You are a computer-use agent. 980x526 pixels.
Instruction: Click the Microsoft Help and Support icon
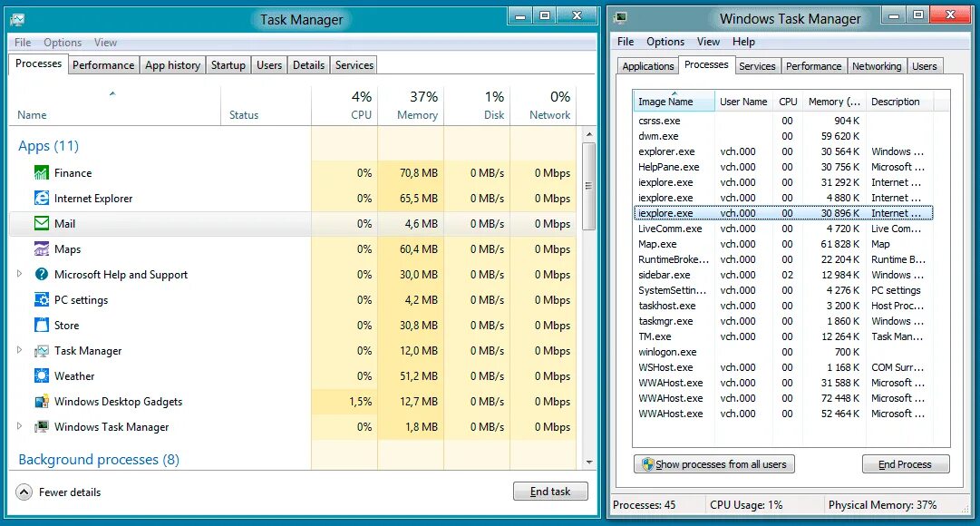click(x=42, y=274)
